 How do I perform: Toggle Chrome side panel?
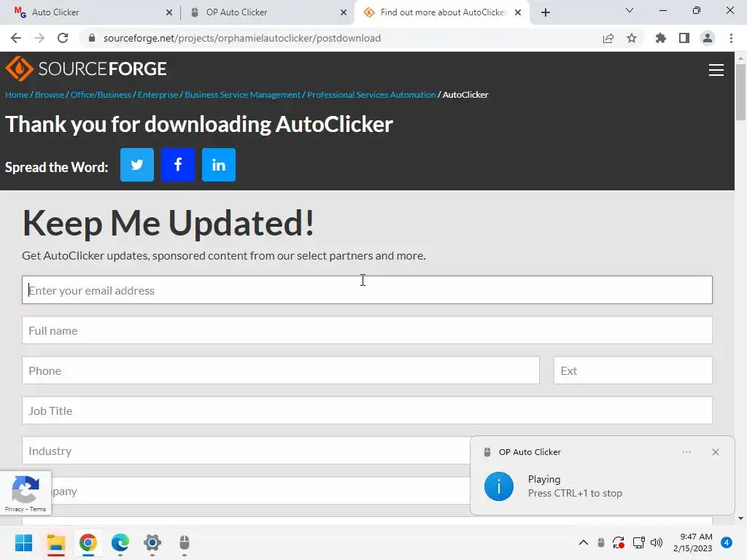tap(684, 38)
